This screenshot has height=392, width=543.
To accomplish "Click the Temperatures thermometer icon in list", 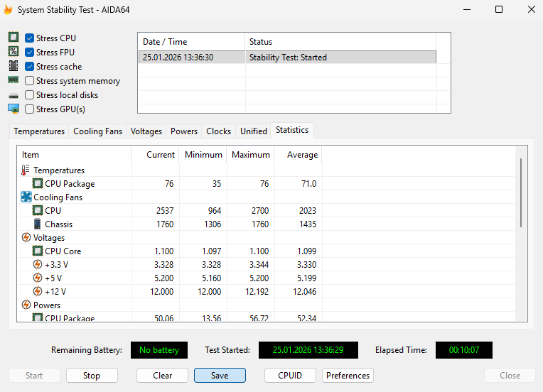I will coord(26,170).
